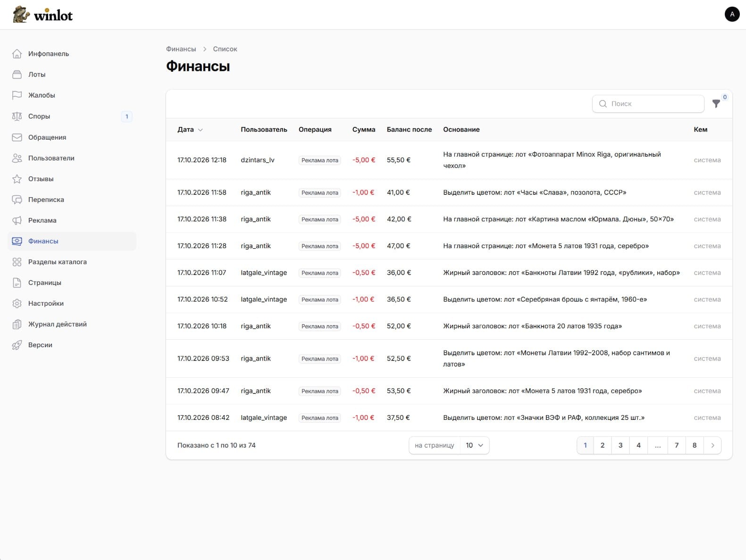This screenshot has width=746, height=560.
Task: Open page 7 of the pagination
Action: pos(677,445)
